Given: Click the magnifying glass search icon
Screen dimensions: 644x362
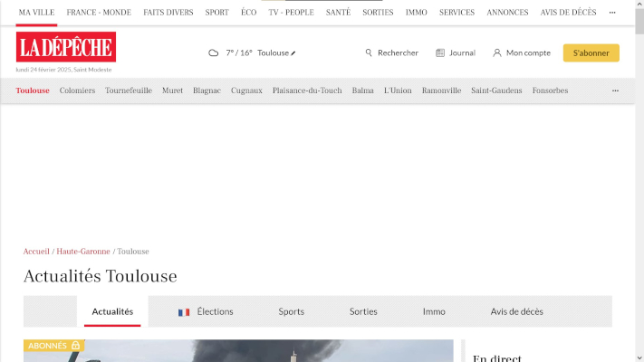Looking at the screenshot, I should pos(369,53).
